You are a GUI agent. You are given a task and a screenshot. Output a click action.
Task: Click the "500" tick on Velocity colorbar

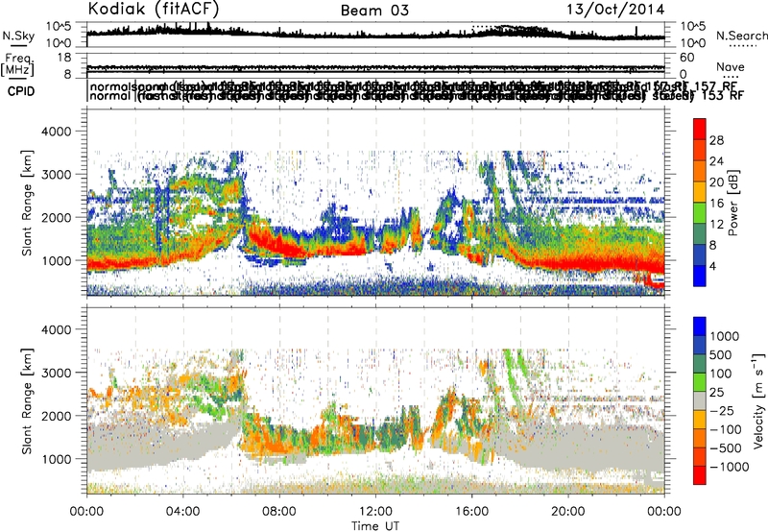point(721,355)
